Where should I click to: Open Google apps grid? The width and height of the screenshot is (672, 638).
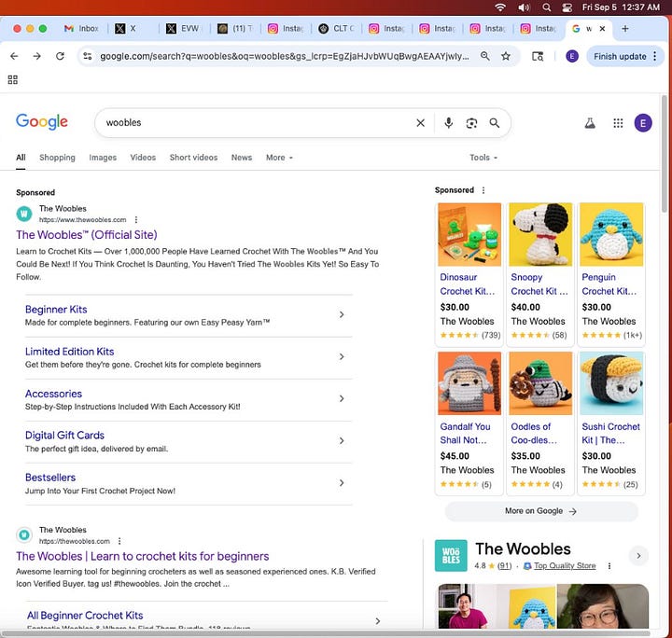point(618,123)
